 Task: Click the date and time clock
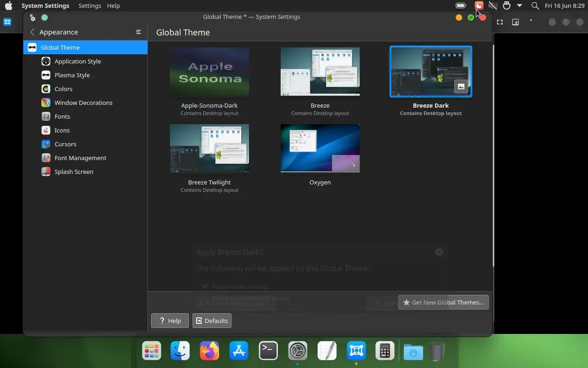pos(564,6)
